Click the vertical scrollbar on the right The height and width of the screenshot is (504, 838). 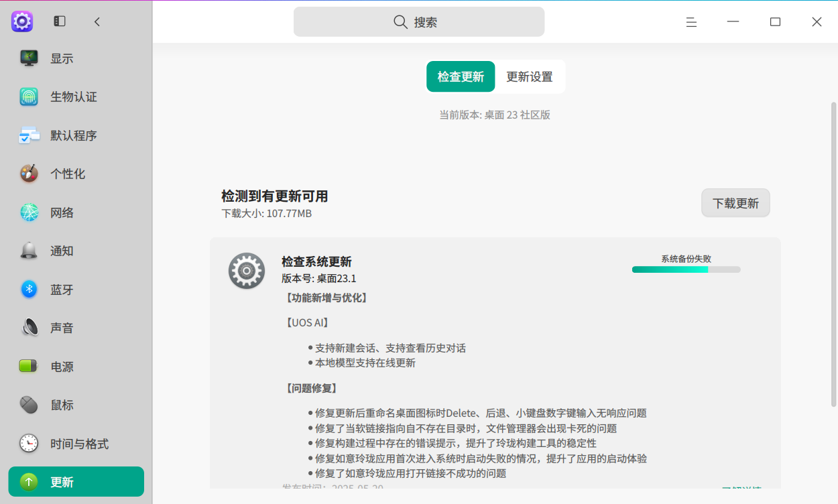pyautogui.click(x=834, y=254)
